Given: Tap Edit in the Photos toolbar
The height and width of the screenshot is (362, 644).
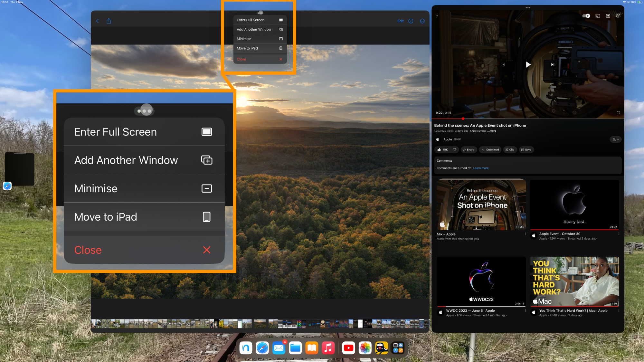Looking at the screenshot, I should tap(400, 21).
